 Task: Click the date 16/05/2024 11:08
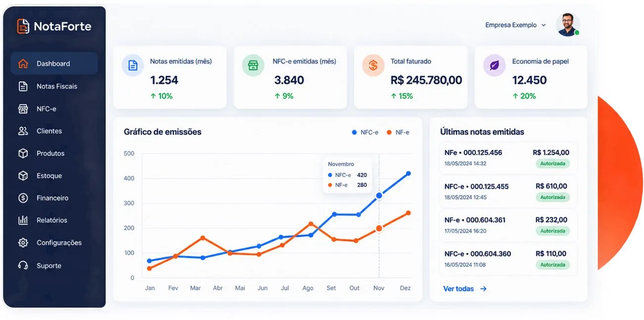click(x=465, y=265)
